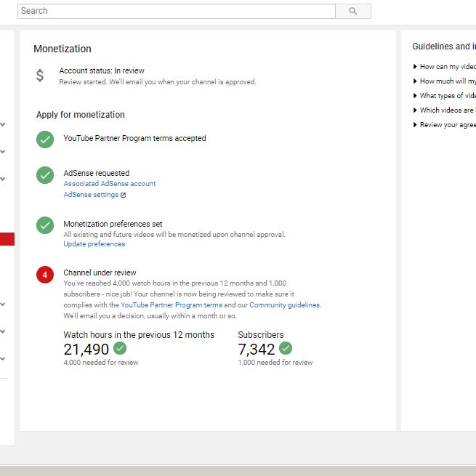Click 'Monetization preferences set' text

(x=113, y=224)
